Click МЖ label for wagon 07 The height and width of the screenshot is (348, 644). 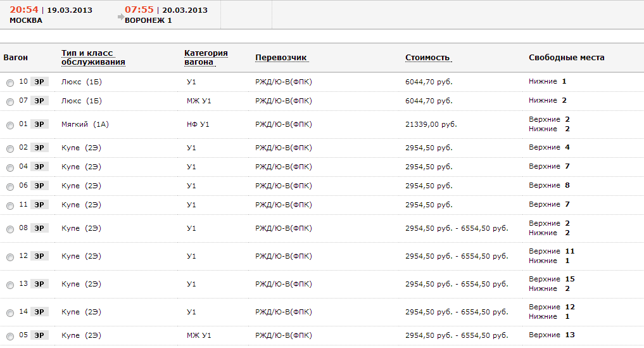coord(193,101)
